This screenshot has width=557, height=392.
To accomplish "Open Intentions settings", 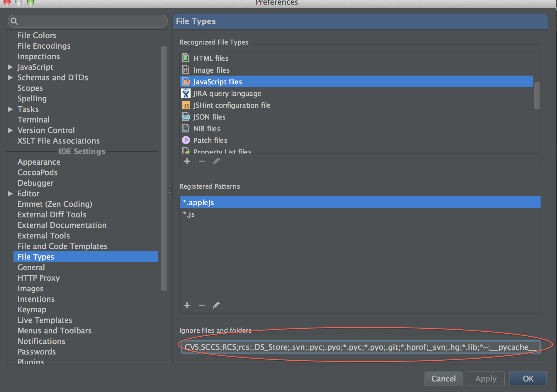I will pos(36,299).
